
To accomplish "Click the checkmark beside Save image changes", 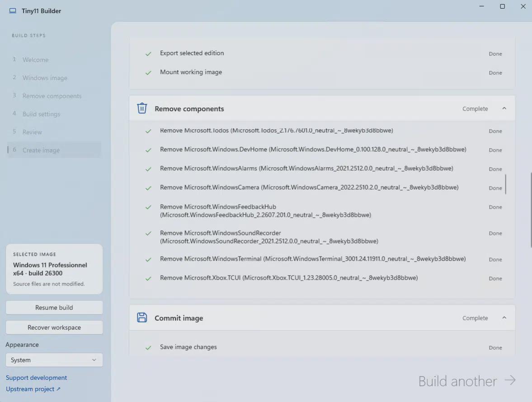I will coord(148,347).
